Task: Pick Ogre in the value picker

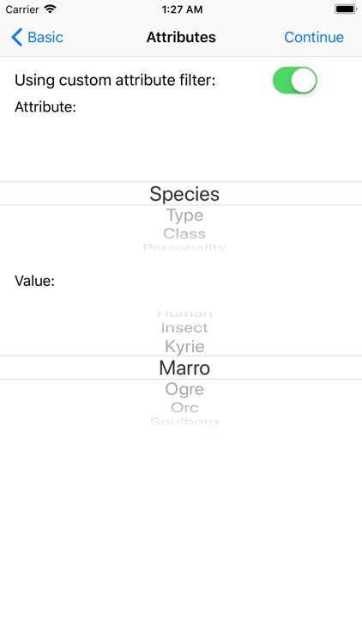Action: [x=184, y=389]
